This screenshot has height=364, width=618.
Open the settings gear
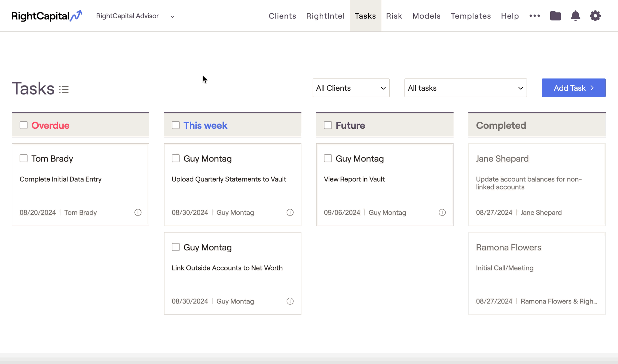[595, 16]
